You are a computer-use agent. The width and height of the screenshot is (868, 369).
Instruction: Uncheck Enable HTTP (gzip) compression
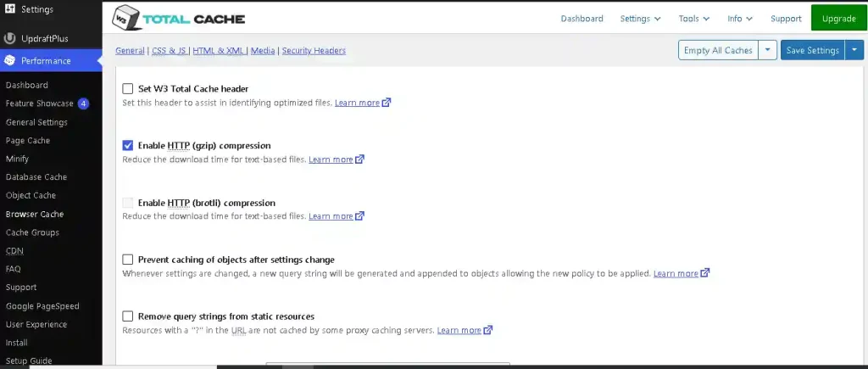click(x=128, y=146)
